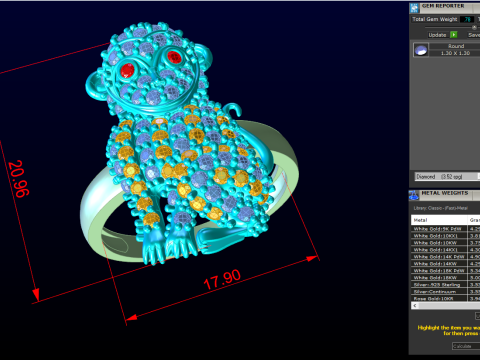The height and width of the screenshot is (360, 480).
Task: Open the Diamond material dropdown
Action: coord(447,177)
